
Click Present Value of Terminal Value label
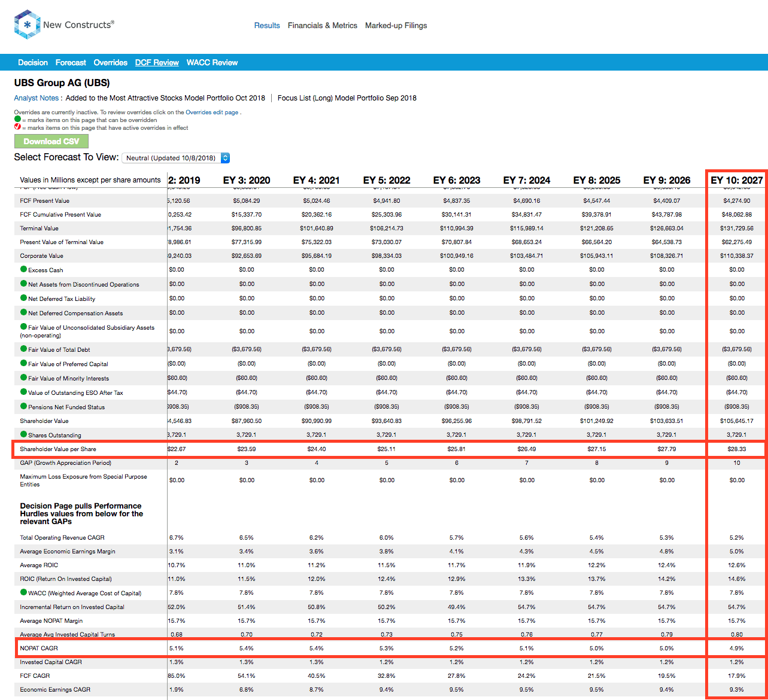point(62,242)
